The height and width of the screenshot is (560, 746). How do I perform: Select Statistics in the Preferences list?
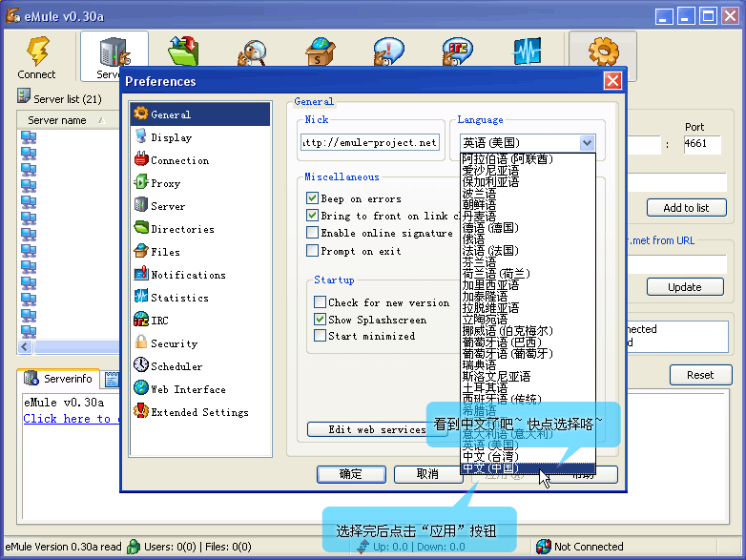200,297
